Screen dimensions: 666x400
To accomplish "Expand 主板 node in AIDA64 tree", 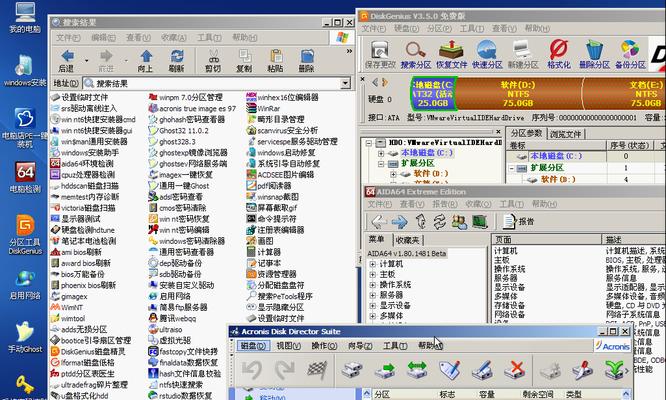I will (x=373, y=275).
